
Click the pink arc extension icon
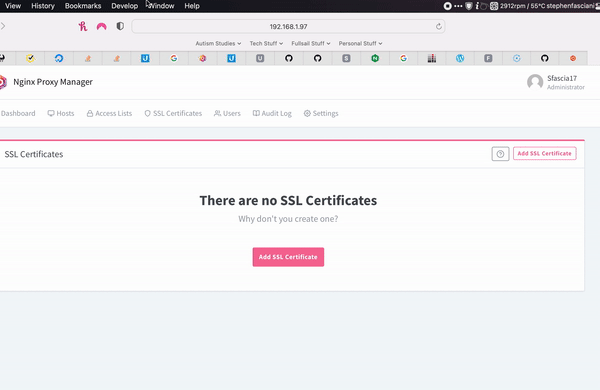click(101, 26)
